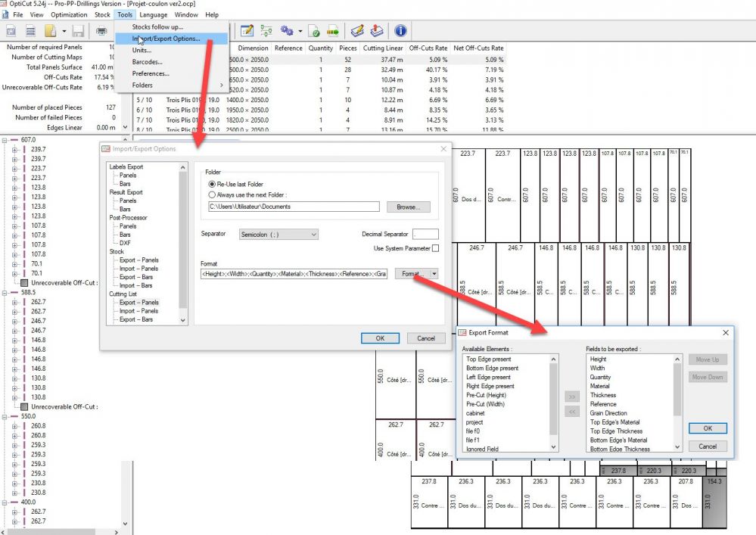Select Top Edge present in Available Elements
The width and height of the screenshot is (756, 535).
(x=488, y=359)
